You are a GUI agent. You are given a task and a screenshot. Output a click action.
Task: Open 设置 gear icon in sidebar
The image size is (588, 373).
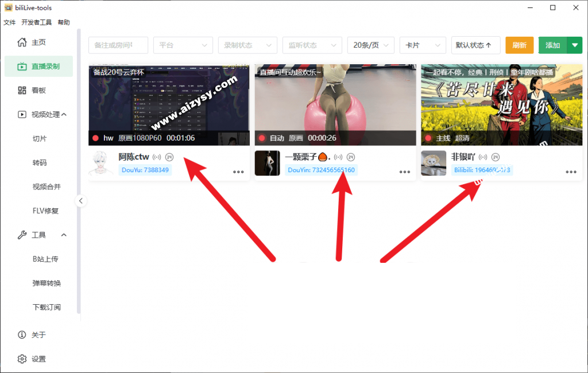coord(22,359)
